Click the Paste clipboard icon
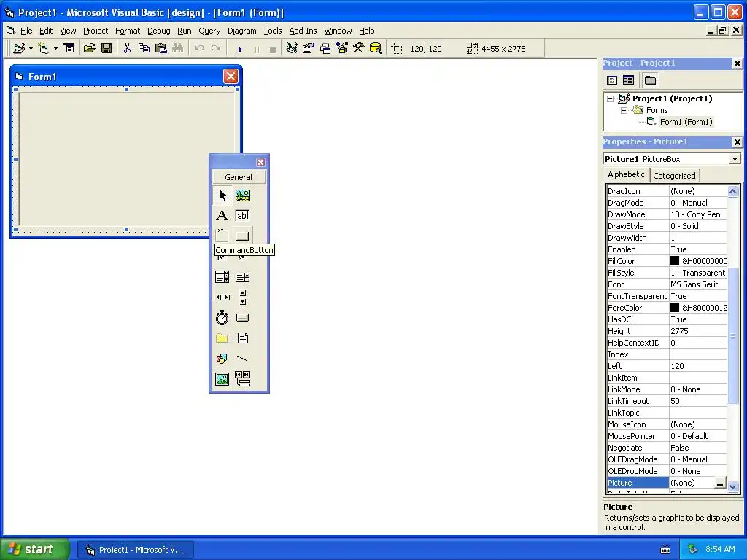The height and width of the screenshot is (560, 747). (x=161, y=49)
